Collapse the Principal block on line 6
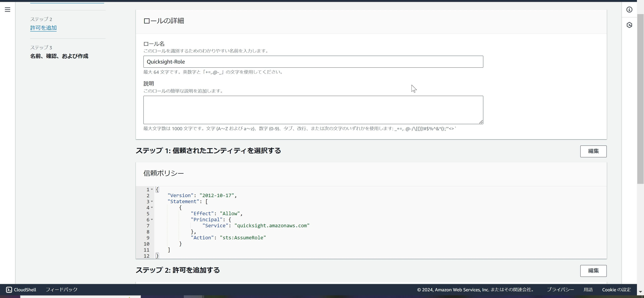 152,220
